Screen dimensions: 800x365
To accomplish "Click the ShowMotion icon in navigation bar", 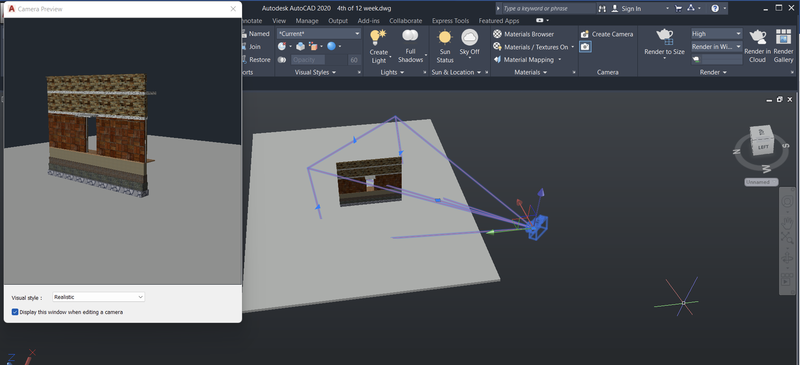I will [787, 280].
